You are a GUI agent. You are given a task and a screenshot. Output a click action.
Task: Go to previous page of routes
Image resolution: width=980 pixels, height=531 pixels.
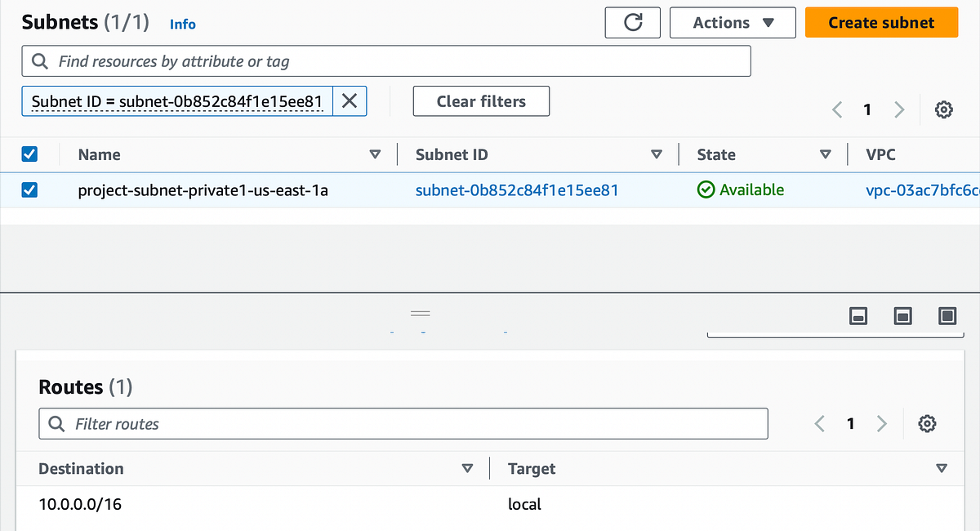819,423
